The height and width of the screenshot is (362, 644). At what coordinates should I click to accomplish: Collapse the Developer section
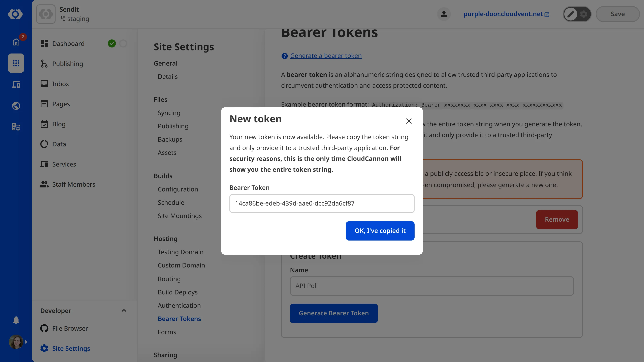124,311
